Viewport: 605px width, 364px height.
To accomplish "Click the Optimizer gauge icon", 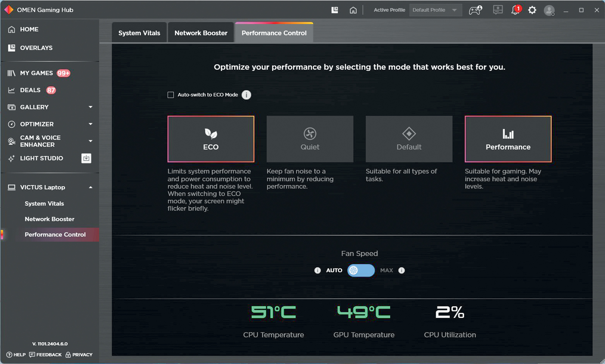I will 12,124.
